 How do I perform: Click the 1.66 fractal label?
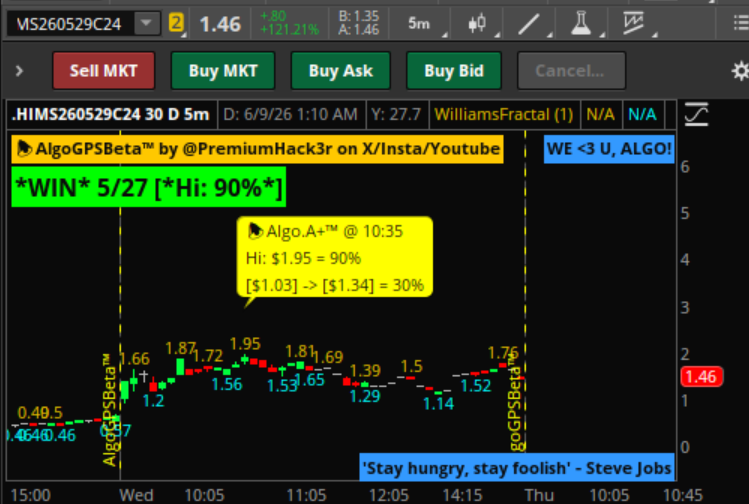[134, 359]
